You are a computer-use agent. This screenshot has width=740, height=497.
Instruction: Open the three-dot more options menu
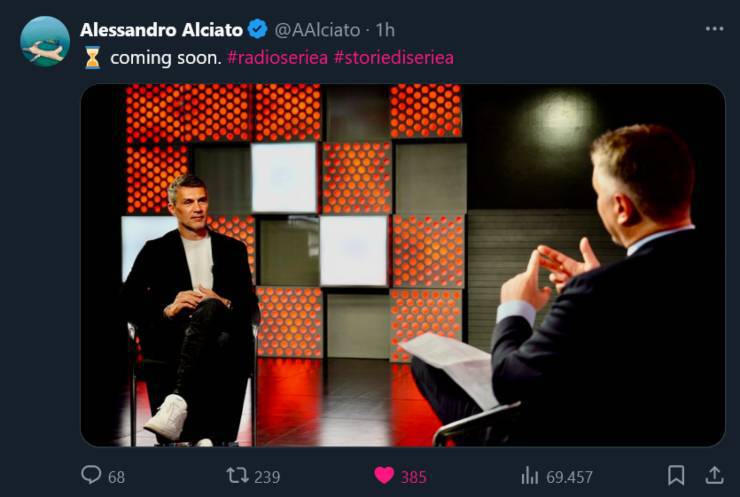pos(715,29)
